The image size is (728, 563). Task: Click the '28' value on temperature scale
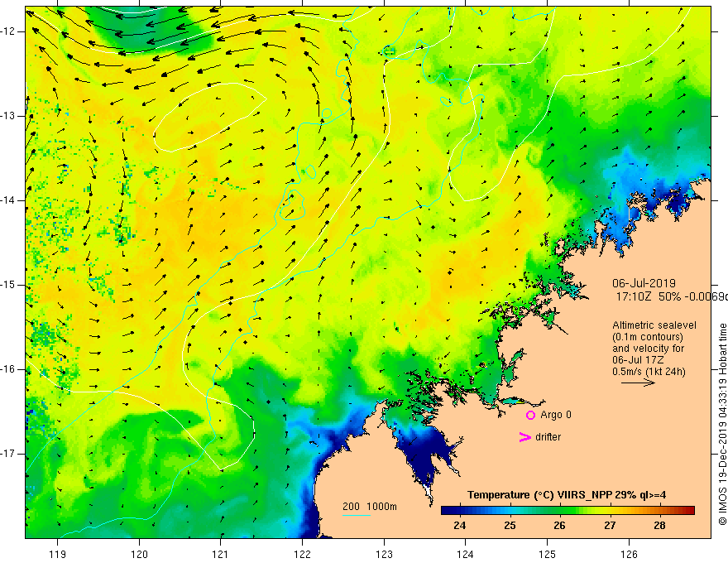(659, 526)
